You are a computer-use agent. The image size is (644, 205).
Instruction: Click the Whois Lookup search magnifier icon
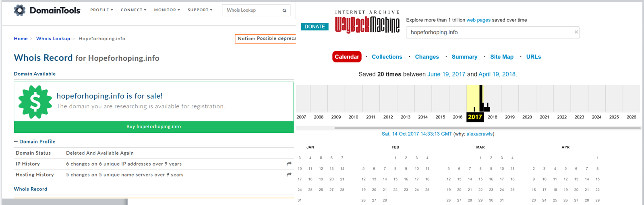click(284, 10)
